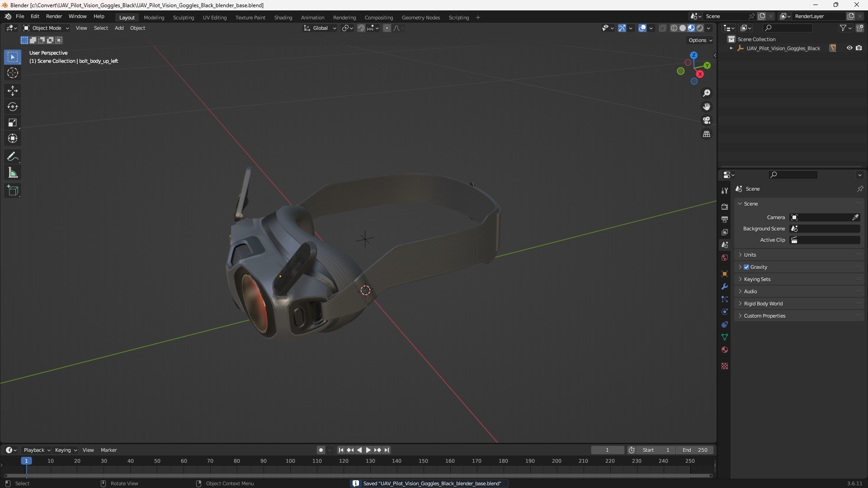This screenshot has height=488, width=868.
Task: Open the Render menu
Action: point(54,16)
